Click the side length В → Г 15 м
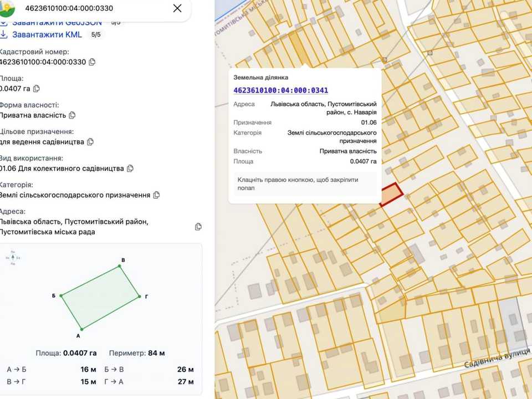Viewport: 532px width, 399px height. [51, 382]
